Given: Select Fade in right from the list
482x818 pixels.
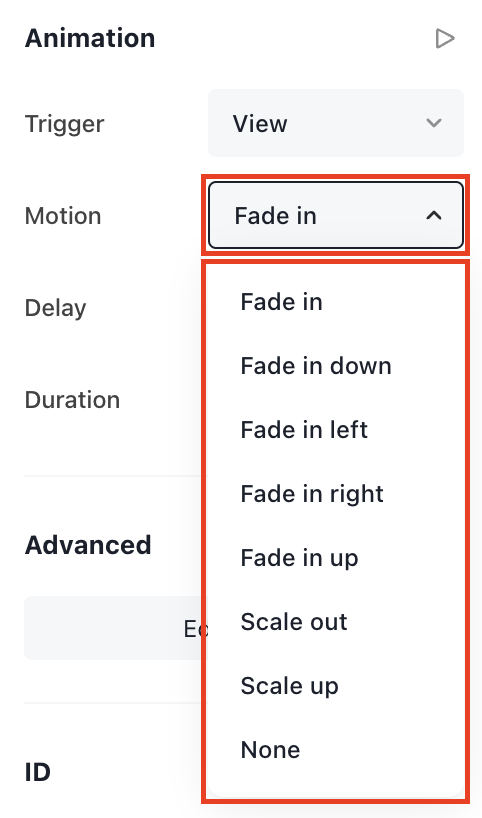Looking at the screenshot, I should click(x=312, y=494).
